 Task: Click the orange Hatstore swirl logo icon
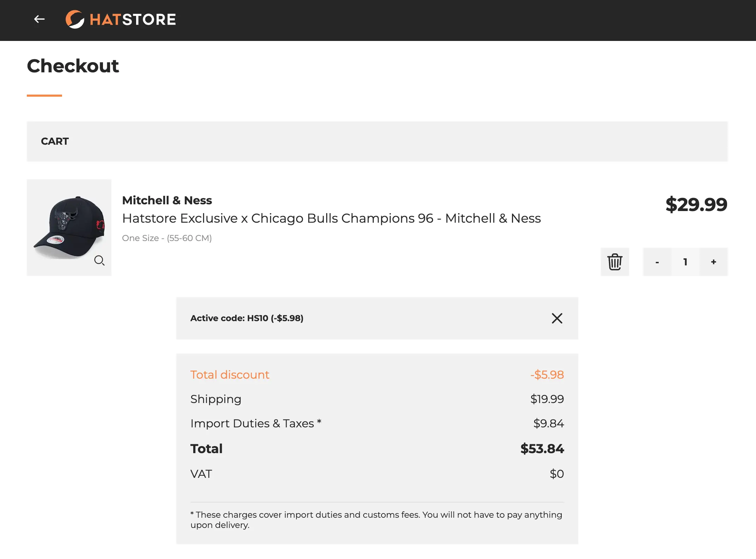click(75, 19)
